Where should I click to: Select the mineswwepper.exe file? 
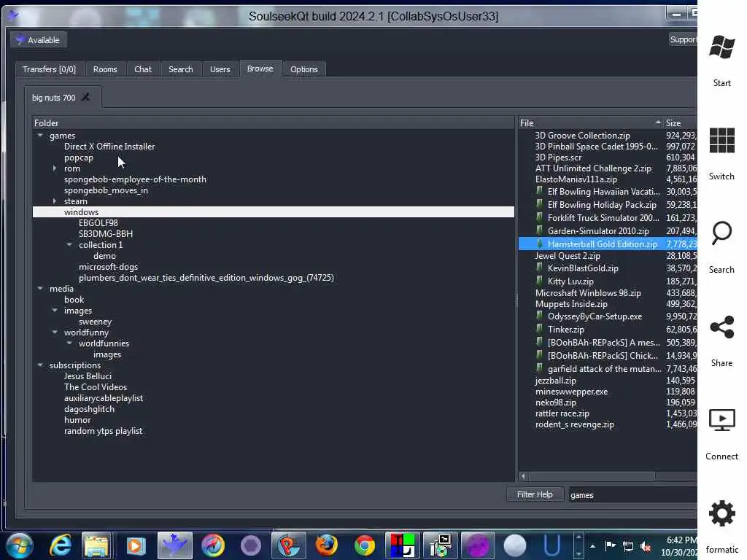572,392
